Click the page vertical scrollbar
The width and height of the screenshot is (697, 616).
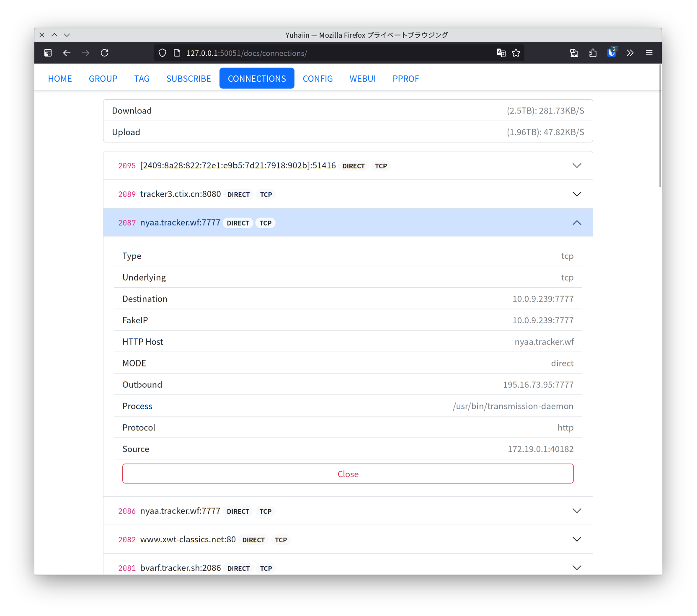(660, 126)
